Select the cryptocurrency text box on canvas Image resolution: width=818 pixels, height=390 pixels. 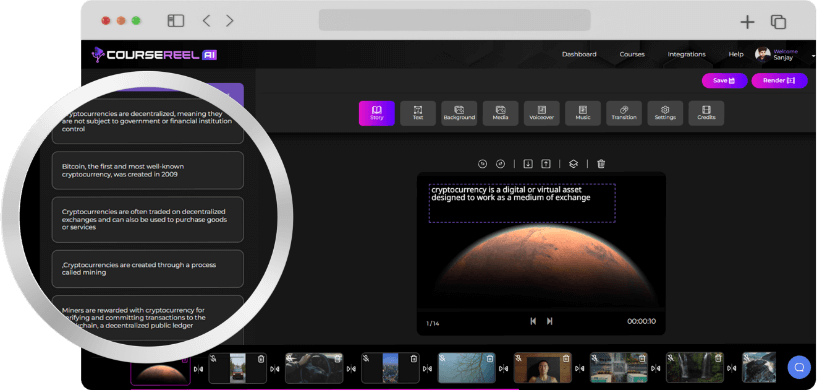click(x=522, y=203)
